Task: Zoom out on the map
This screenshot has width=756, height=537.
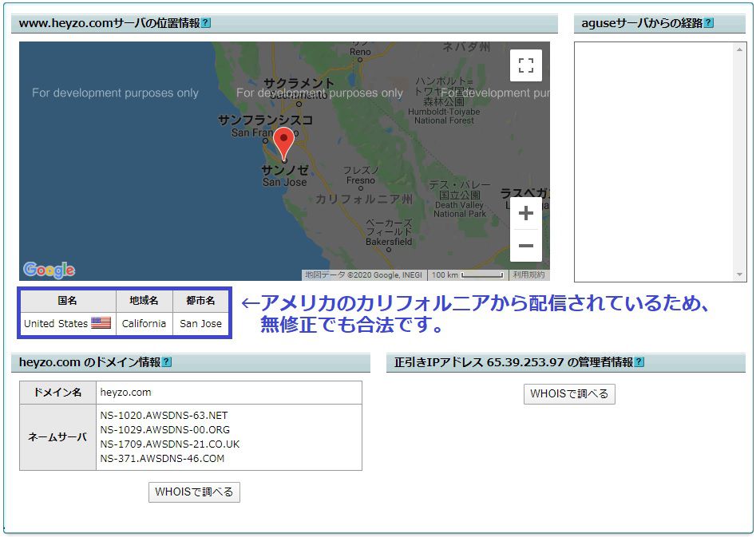Action: (525, 246)
